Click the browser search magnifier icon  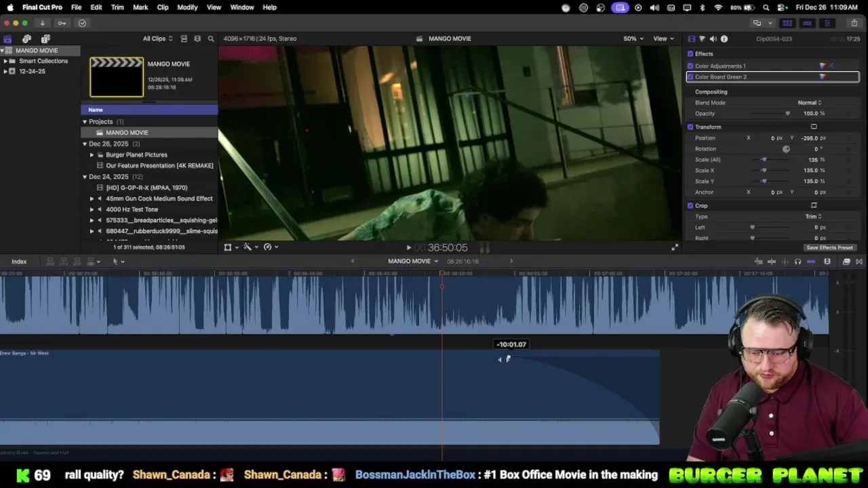(x=211, y=39)
